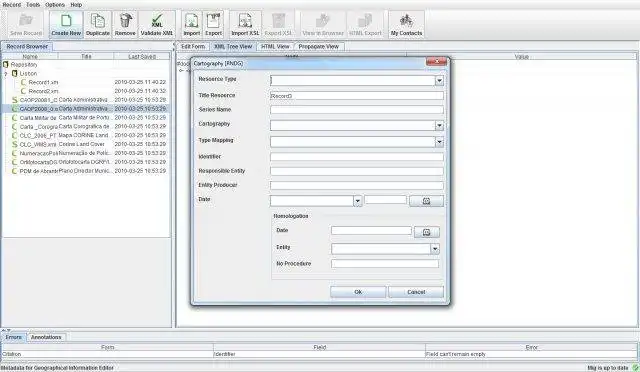The height and width of the screenshot is (372, 640).
Task: Click the Repository root icon in the tree
Action: tap(6, 65)
